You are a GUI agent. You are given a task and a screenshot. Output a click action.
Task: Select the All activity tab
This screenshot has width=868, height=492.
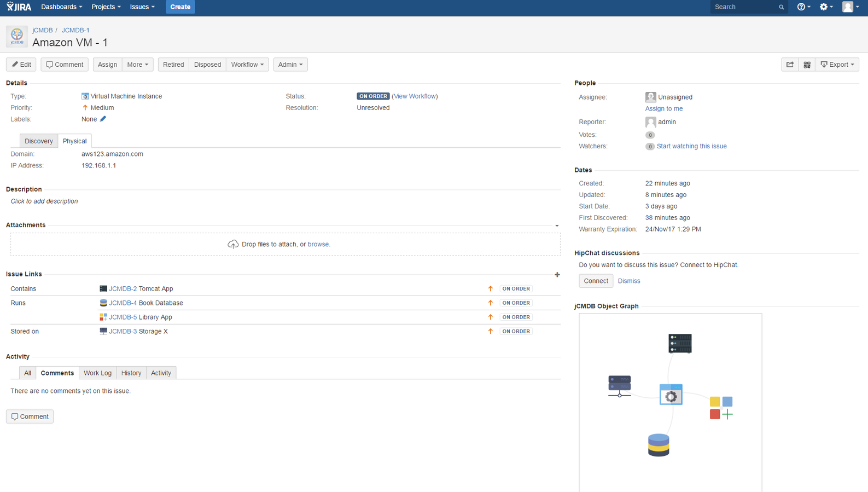(27, 373)
